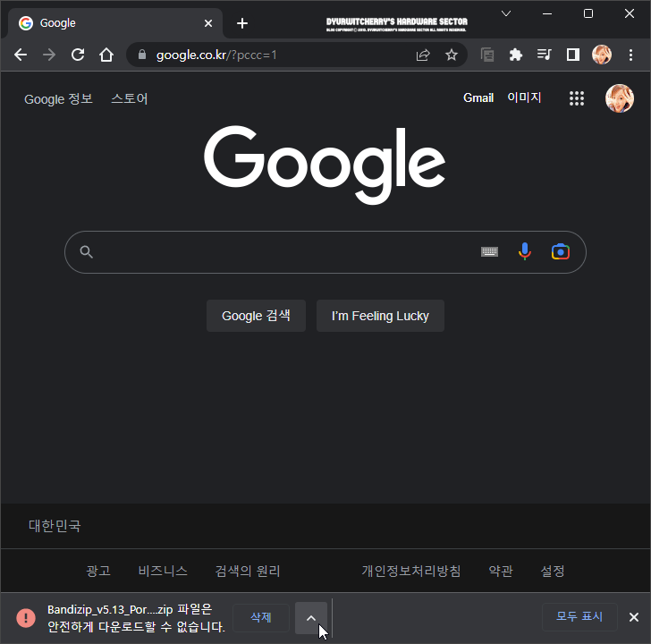Open the Google 정보 link
This screenshot has height=644, width=651.
pyautogui.click(x=58, y=98)
